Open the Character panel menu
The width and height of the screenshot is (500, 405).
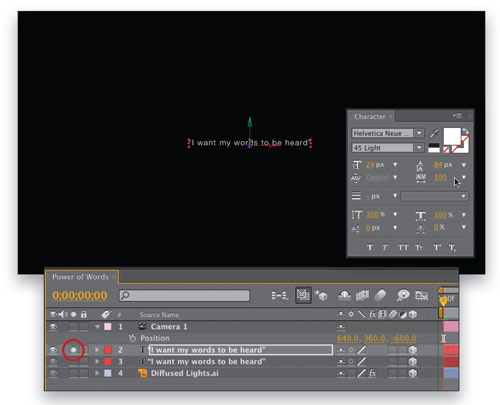pos(457,116)
